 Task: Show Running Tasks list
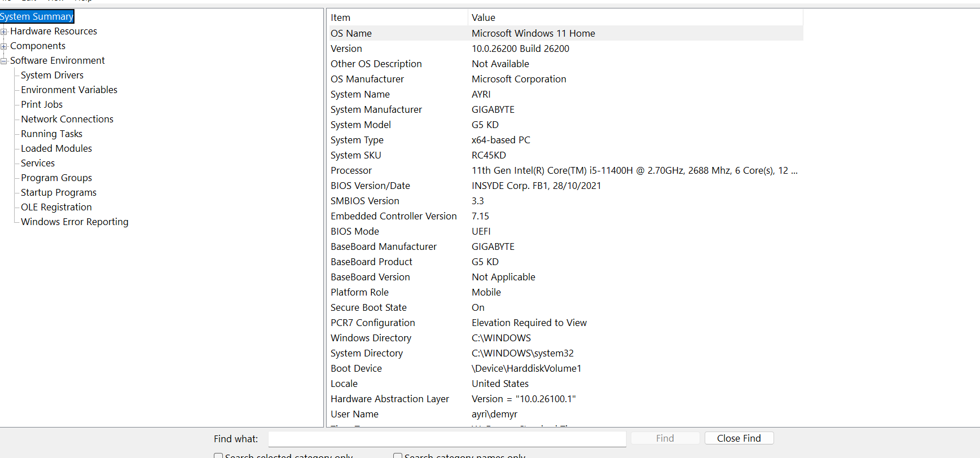(x=51, y=134)
